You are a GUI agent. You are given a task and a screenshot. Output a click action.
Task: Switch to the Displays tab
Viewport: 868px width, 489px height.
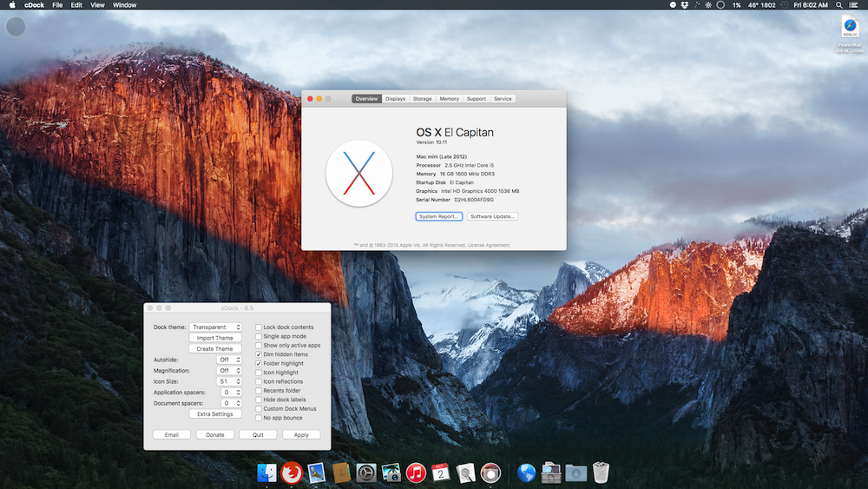coord(395,98)
